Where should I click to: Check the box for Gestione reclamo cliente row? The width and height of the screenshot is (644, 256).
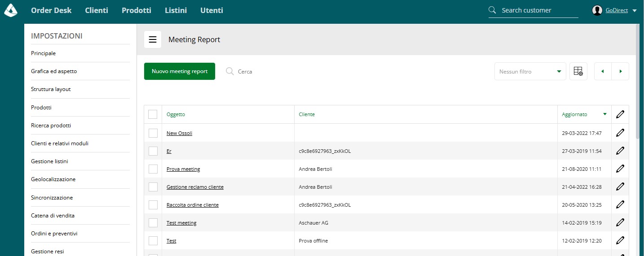(153, 187)
